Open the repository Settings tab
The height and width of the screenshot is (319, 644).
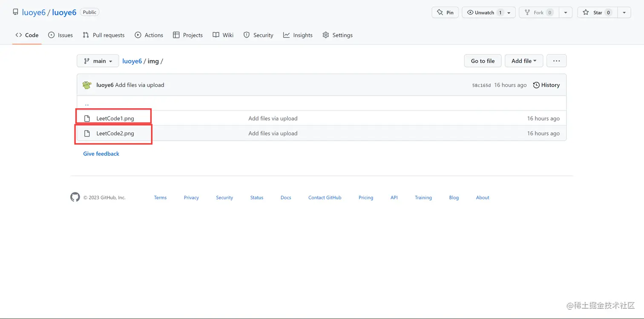pyautogui.click(x=338, y=35)
